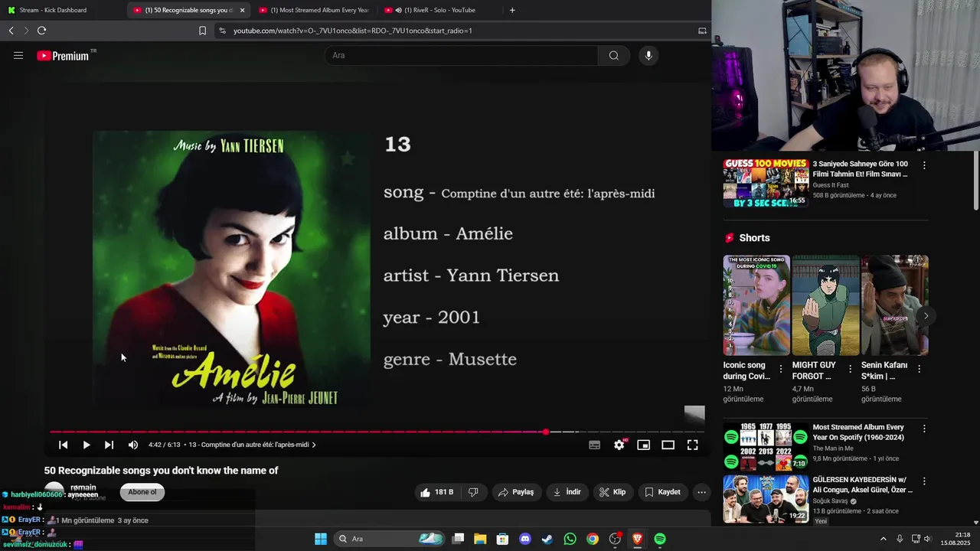Viewport: 980px width, 551px height.
Task: Click the youtube.com URL address bar
Action: pos(459,31)
